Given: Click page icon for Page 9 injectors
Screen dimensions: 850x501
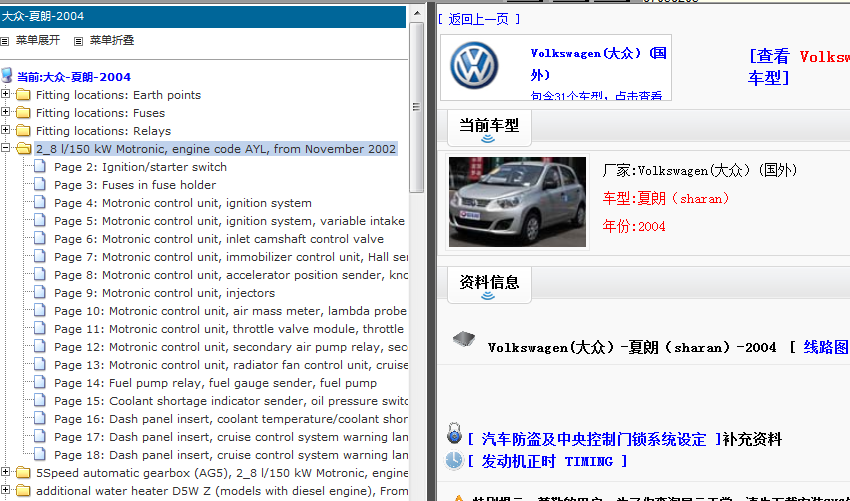Looking at the screenshot, I should [40, 292].
